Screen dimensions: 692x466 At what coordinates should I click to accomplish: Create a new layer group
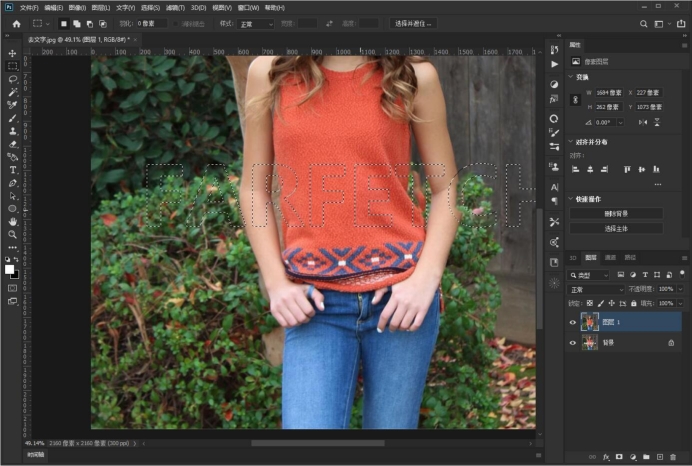646,457
